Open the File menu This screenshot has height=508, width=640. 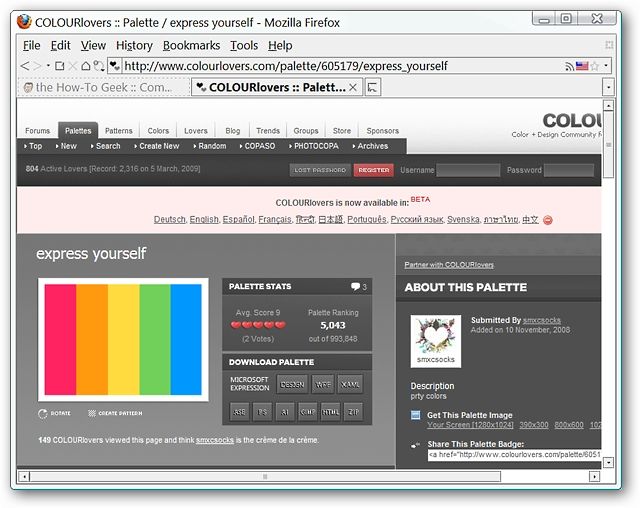click(31, 45)
